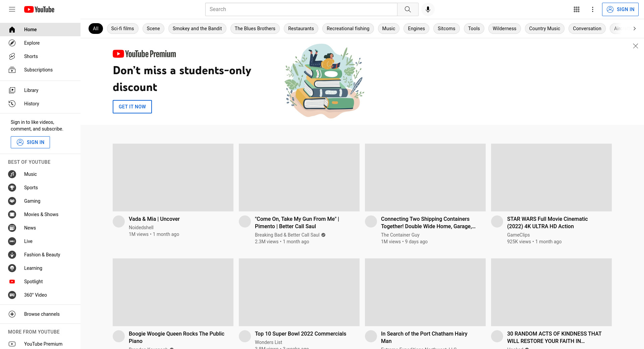Select The Blues Brothers chip

pyautogui.click(x=255, y=29)
